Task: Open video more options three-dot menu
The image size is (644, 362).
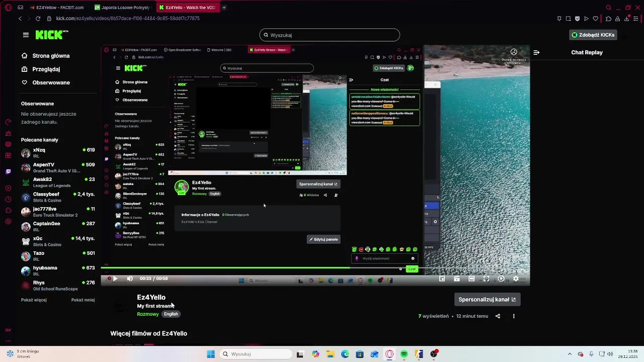Action: pos(514,316)
